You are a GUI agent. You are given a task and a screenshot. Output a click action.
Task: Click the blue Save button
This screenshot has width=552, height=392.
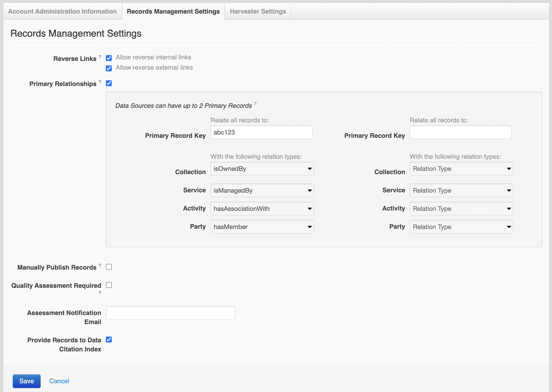coord(27,381)
